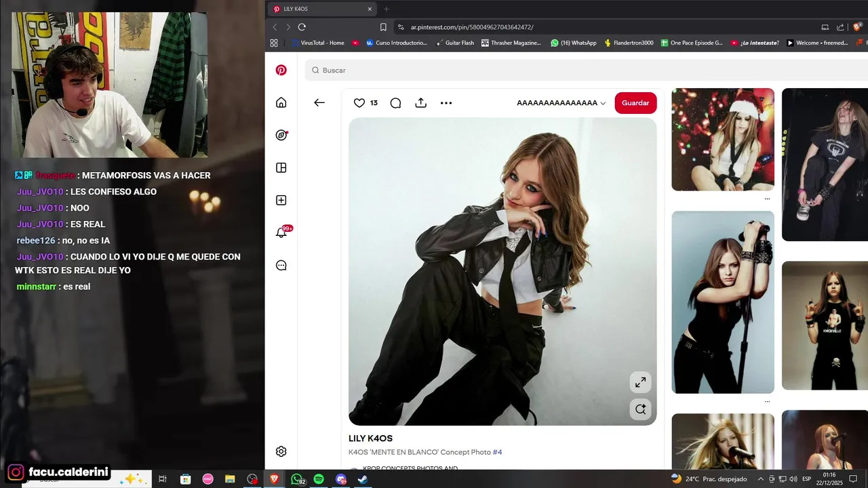
Task: Share the pin using the upload arrow icon
Action: pyautogui.click(x=420, y=102)
